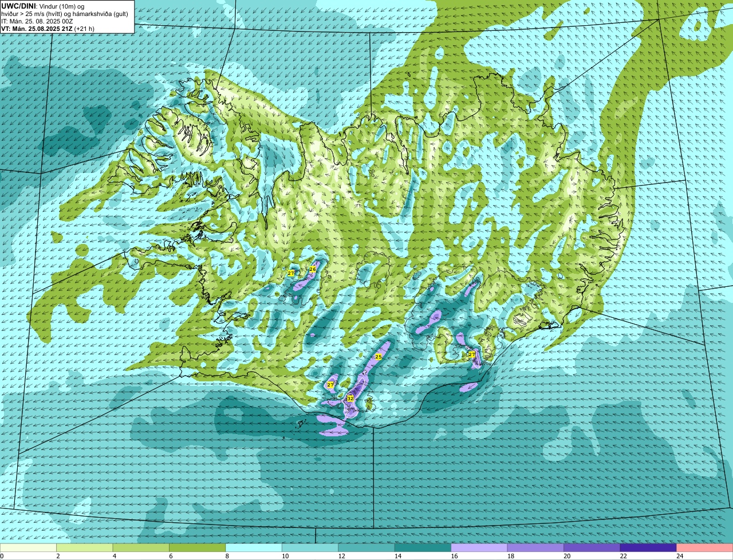Click the legend scale label '0'

[2, 556]
